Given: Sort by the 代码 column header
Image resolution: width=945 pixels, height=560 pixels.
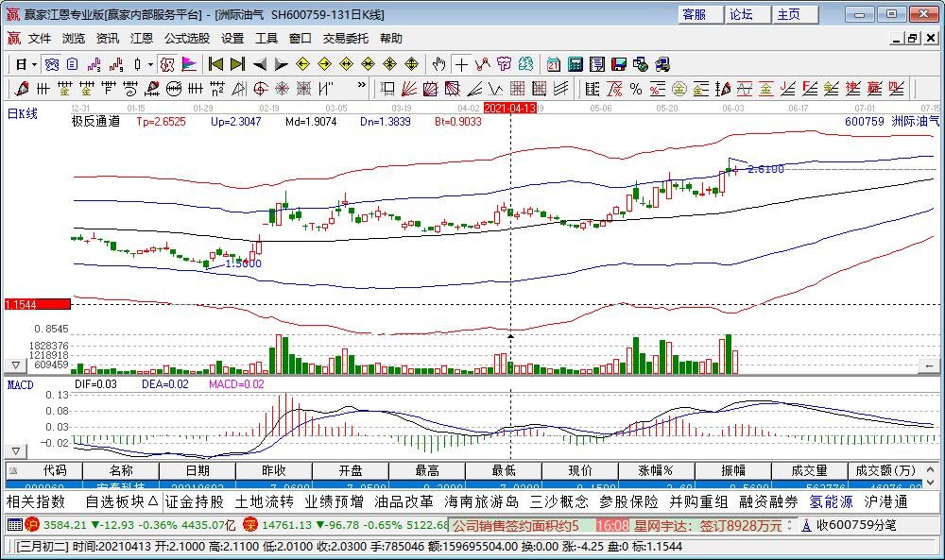Looking at the screenshot, I should [x=44, y=470].
